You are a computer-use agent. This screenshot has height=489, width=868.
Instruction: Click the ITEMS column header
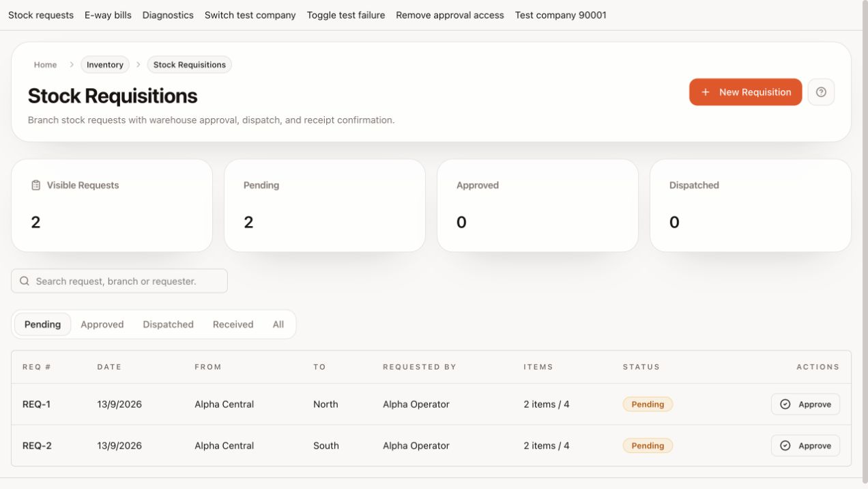[538, 367]
